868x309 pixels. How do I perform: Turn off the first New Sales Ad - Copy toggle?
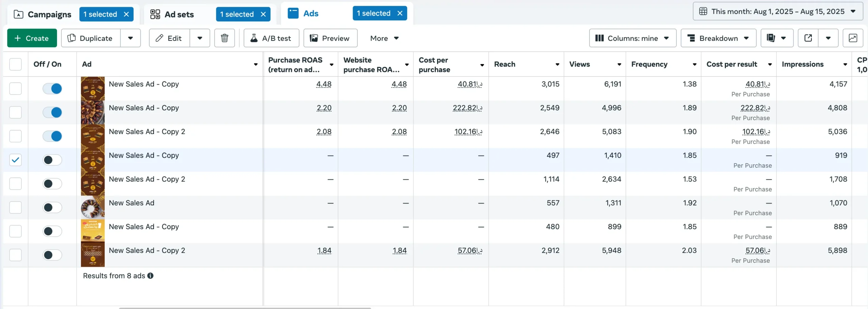click(x=52, y=89)
